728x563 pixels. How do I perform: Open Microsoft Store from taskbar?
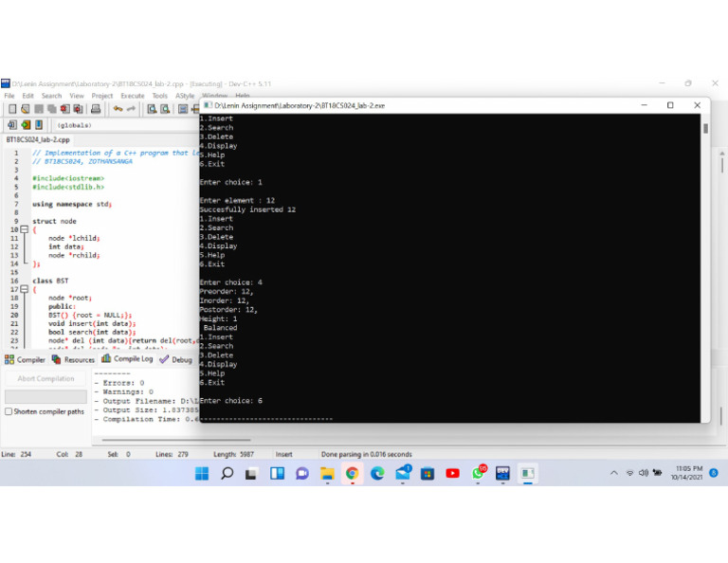click(x=428, y=473)
